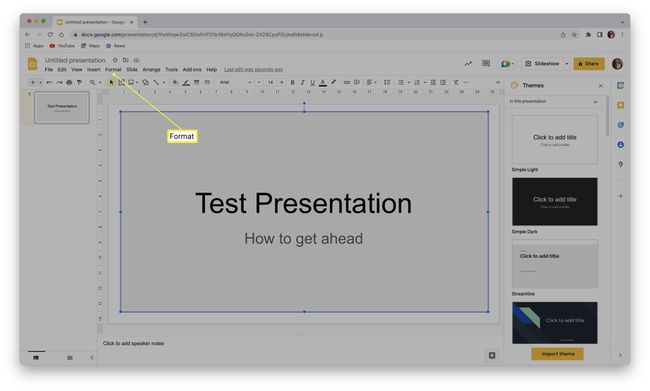This screenshot has height=391, width=650.
Task: Open comment history icon
Action: click(486, 63)
